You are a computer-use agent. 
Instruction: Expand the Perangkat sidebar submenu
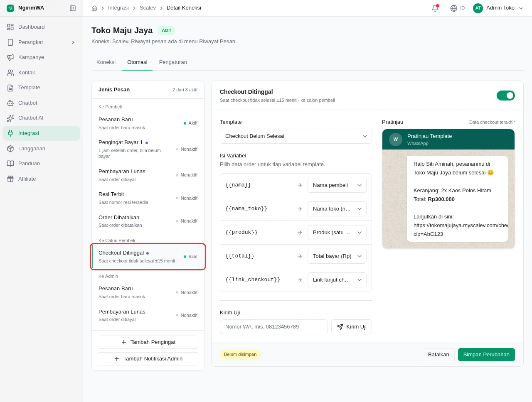41,42
